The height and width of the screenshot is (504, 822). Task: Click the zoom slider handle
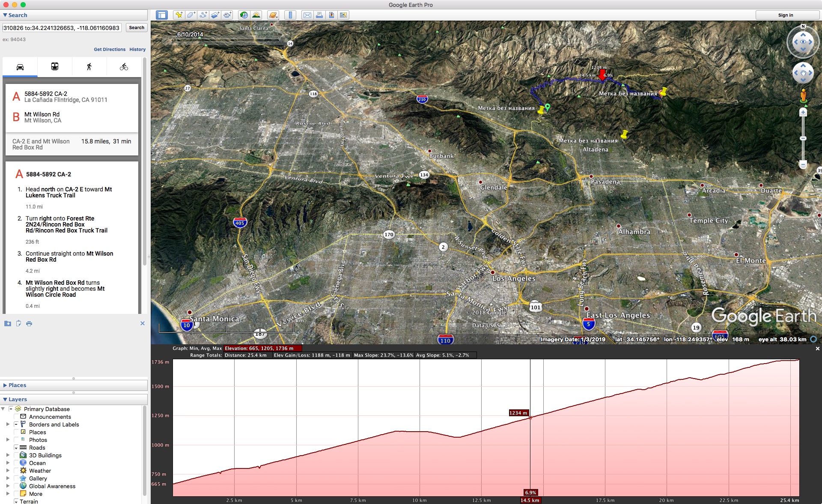[x=803, y=138]
